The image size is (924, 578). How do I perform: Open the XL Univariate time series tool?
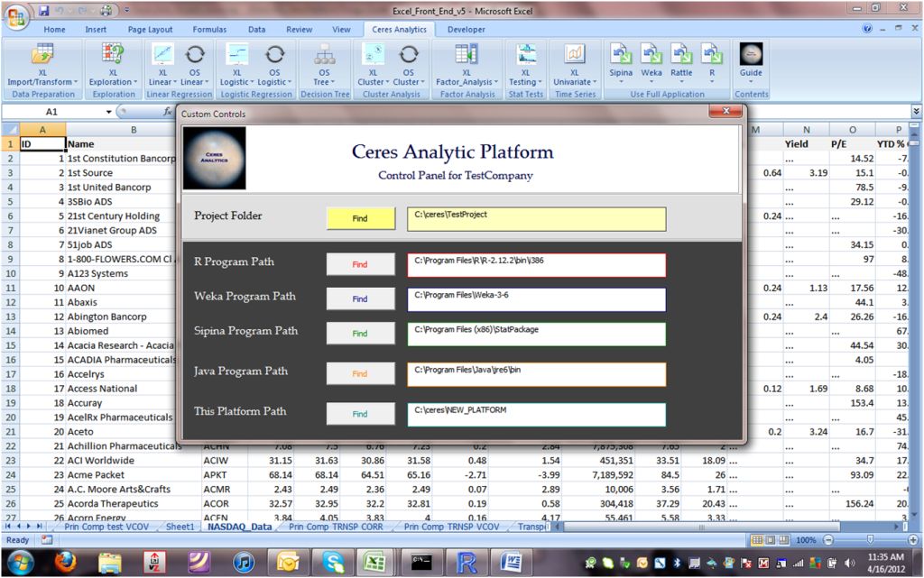click(x=575, y=65)
